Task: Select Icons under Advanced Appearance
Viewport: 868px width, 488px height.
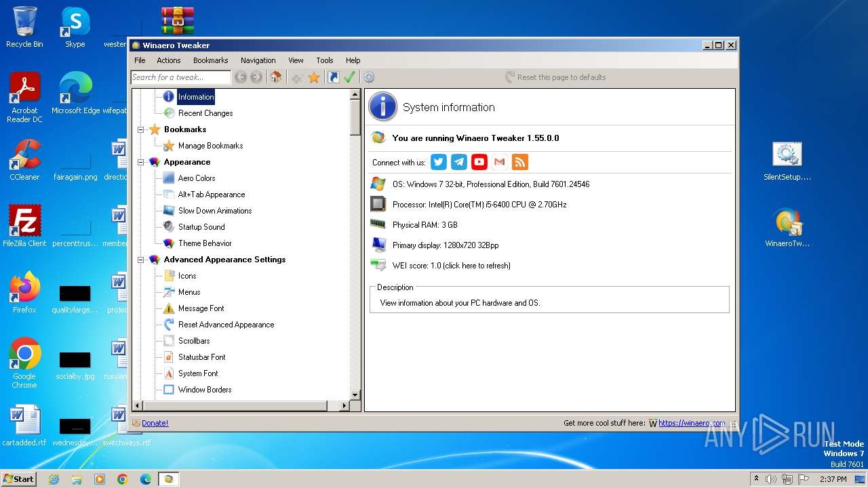Action: click(187, 276)
